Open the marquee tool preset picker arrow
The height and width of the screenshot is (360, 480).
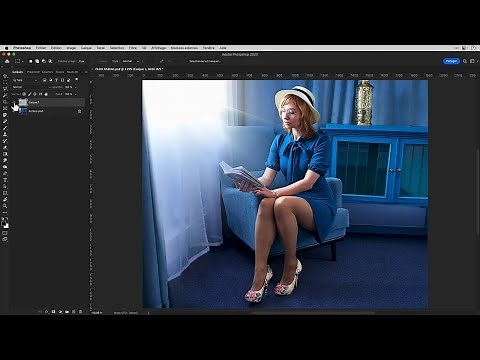pyautogui.click(x=23, y=61)
